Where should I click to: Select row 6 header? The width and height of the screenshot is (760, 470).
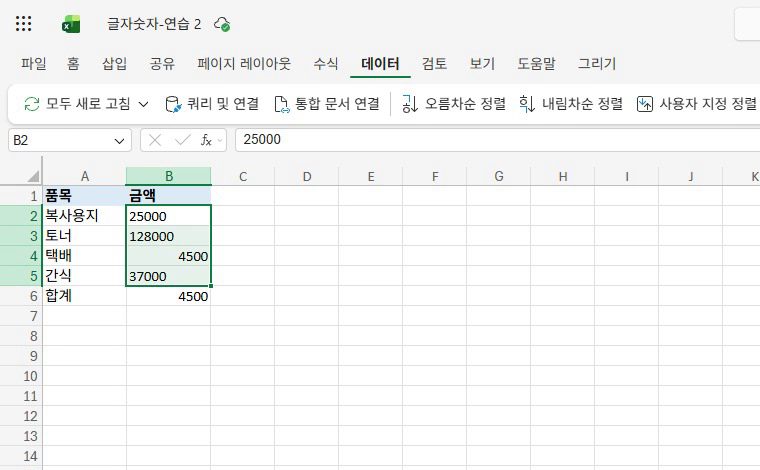[x=21, y=296]
